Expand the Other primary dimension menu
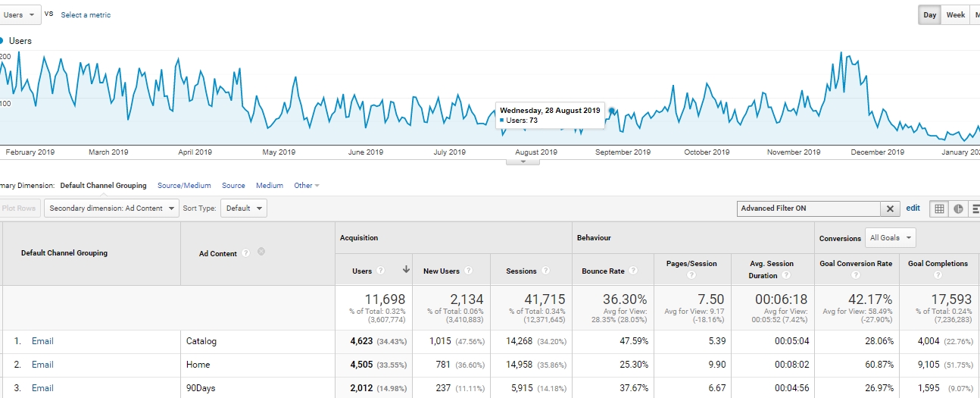 tap(307, 185)
